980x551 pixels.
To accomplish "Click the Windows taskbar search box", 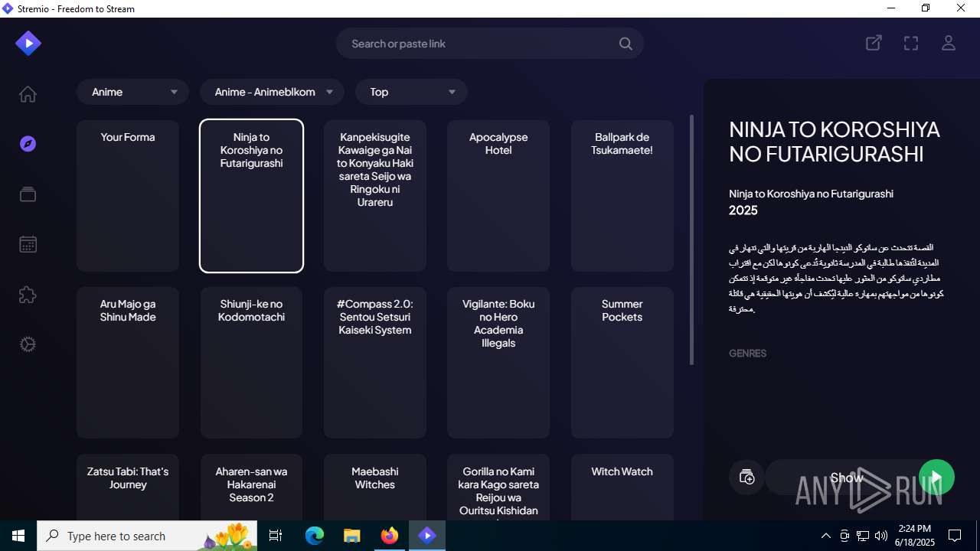I will (x=149, y=536).
